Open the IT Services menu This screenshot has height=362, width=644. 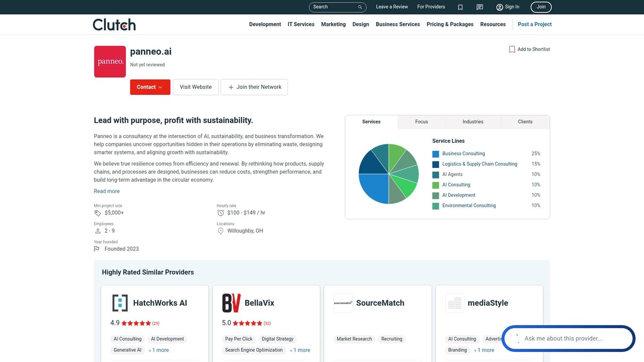[x=301, y=24]
